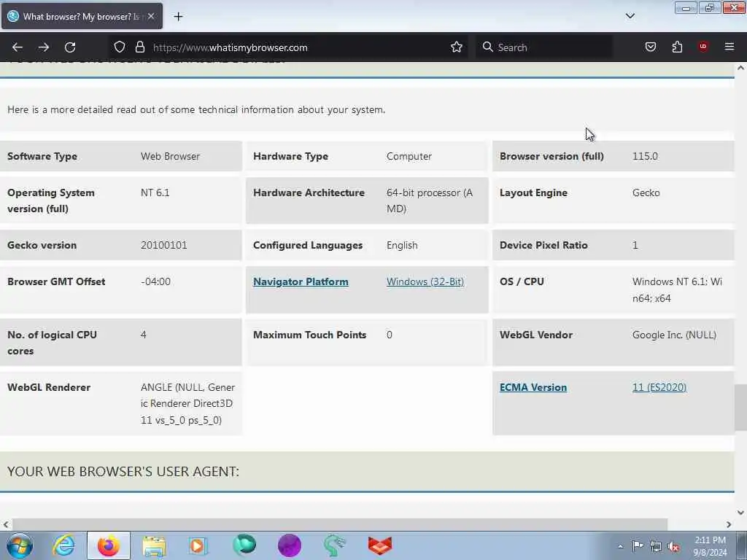List all tabs with the chevron

630,16
